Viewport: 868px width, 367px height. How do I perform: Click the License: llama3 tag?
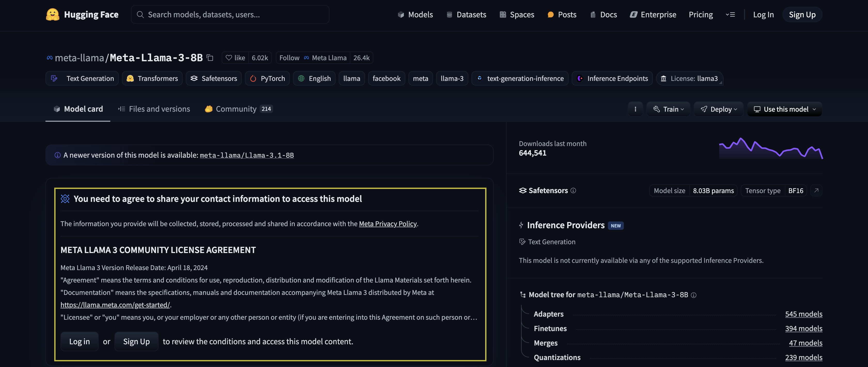pos(689,79)
